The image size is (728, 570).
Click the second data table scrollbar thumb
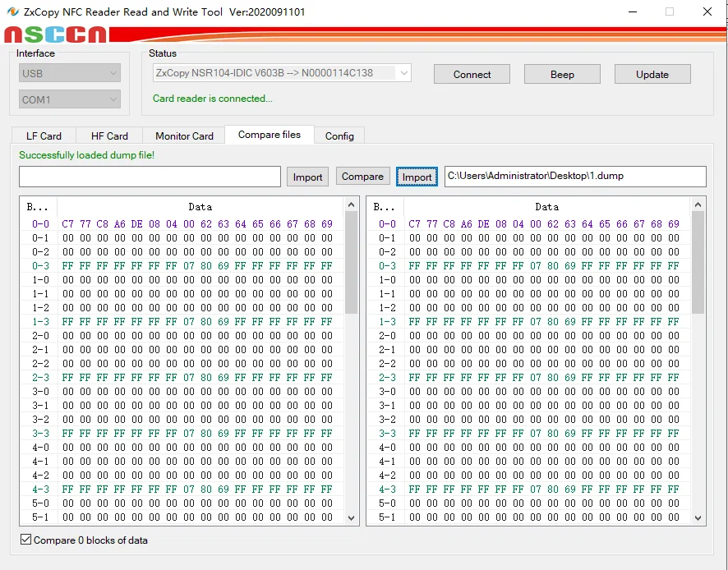[698, 263]
